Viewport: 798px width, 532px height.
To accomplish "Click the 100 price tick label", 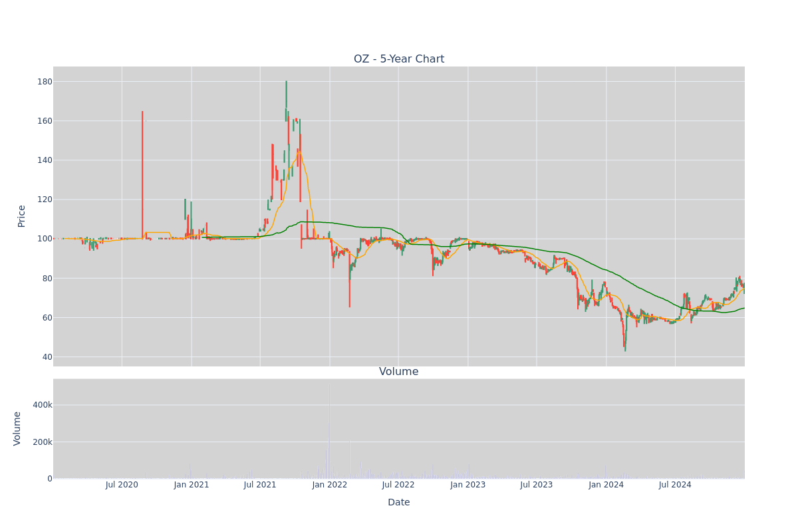I will tap(45, 239).
